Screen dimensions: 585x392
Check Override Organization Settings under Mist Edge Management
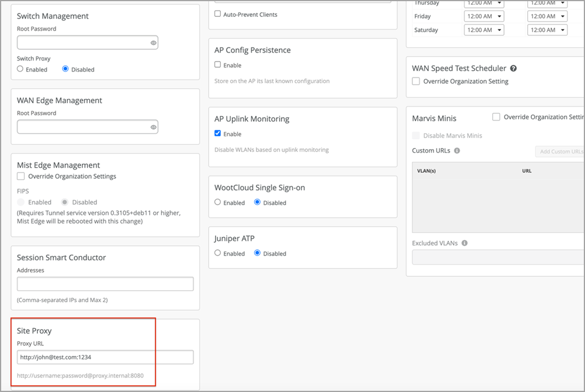(x=21, y=176)
